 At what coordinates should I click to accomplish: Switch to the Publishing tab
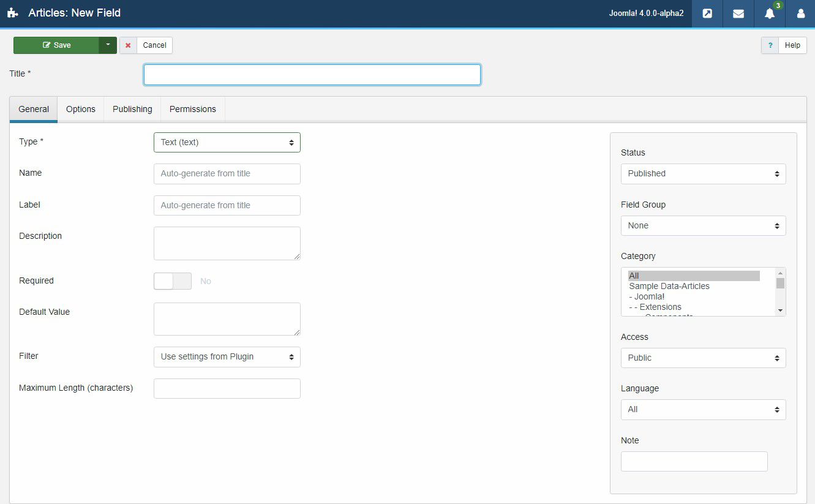[132, 109]
